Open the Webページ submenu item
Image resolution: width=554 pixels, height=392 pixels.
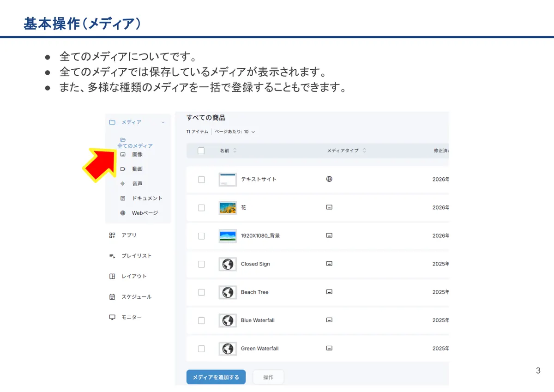(x=145, y=213)
